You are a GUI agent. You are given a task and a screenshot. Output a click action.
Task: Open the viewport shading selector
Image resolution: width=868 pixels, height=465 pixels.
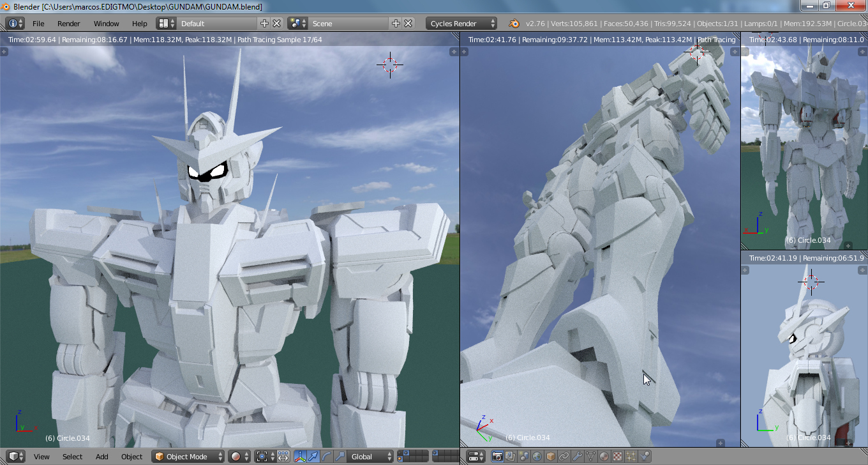coord(239,457)
